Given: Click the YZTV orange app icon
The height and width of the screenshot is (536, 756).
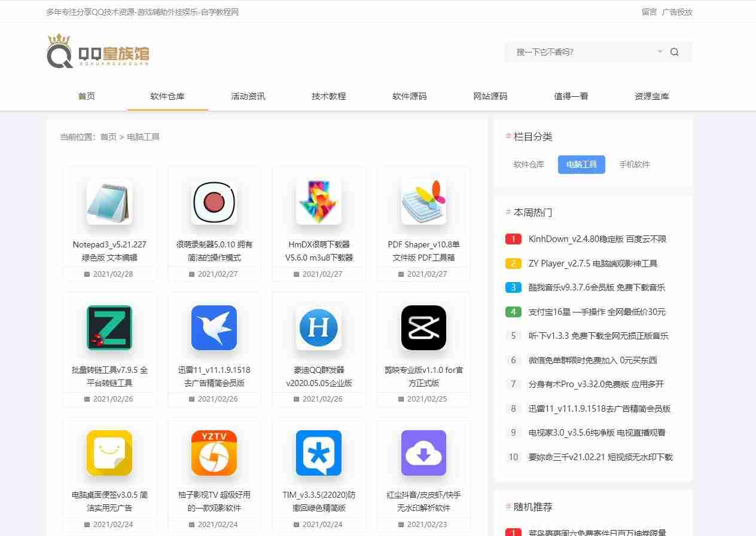Looking at the screenshot, I should point(214,453).
